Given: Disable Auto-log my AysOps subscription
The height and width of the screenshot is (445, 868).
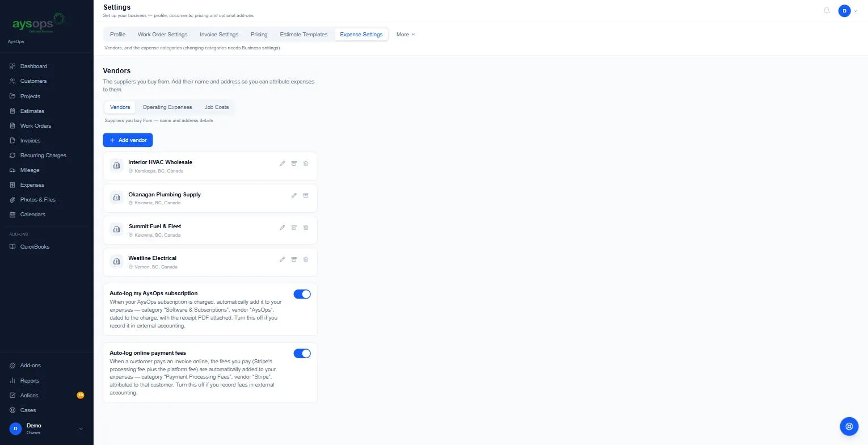Looking at the screenshot, I should pyautogui.click(x=302, y=294).
